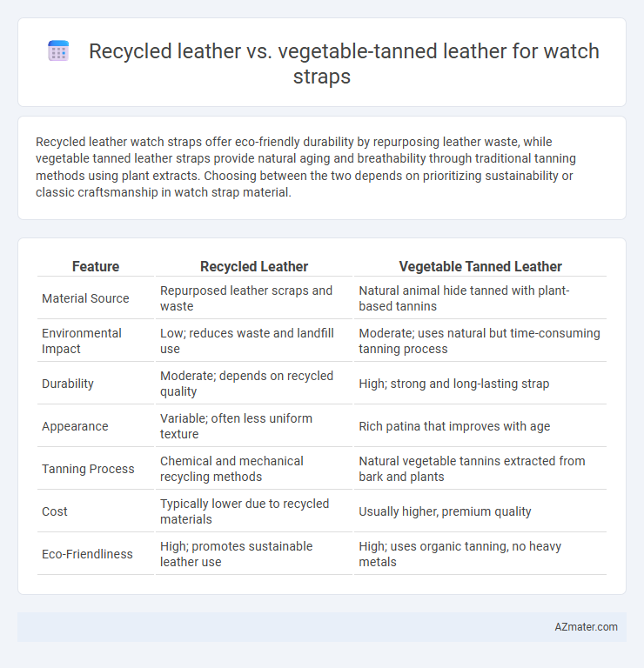Click 'Repurposed leather scraps and waste' cell
This screenshot has width=644, height=668.
246,298
